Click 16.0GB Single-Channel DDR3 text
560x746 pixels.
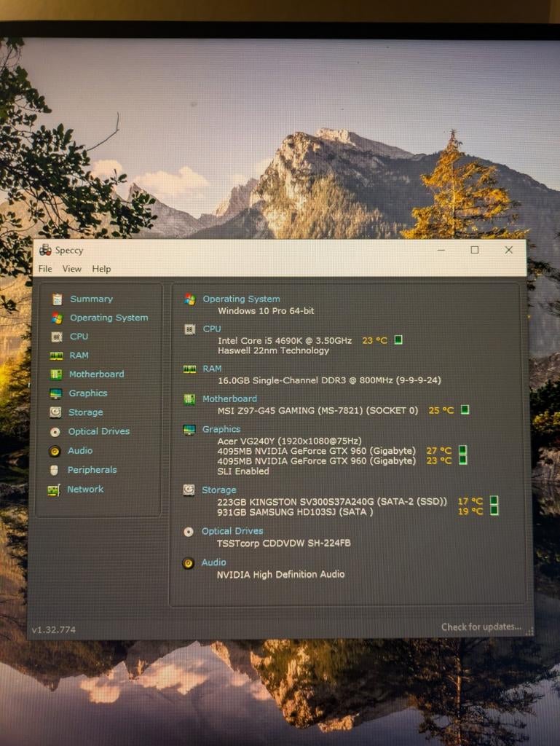[329, 380]
